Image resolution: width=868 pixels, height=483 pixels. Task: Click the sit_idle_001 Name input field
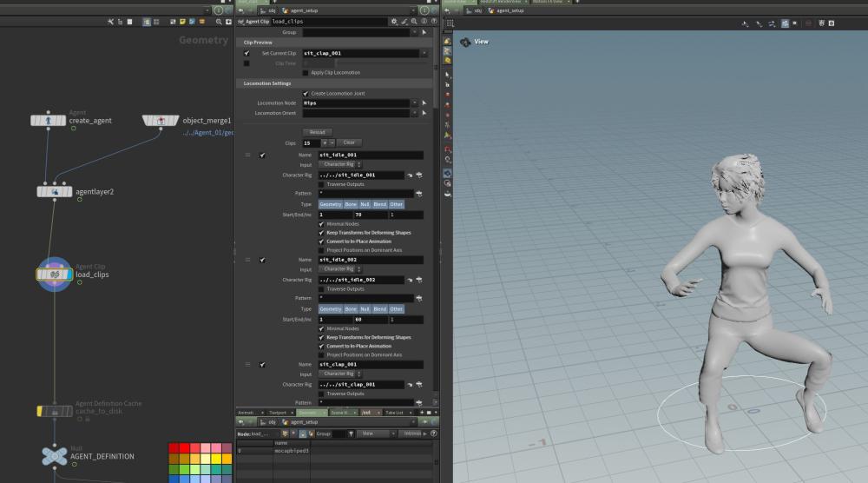[x=371, y=155]
